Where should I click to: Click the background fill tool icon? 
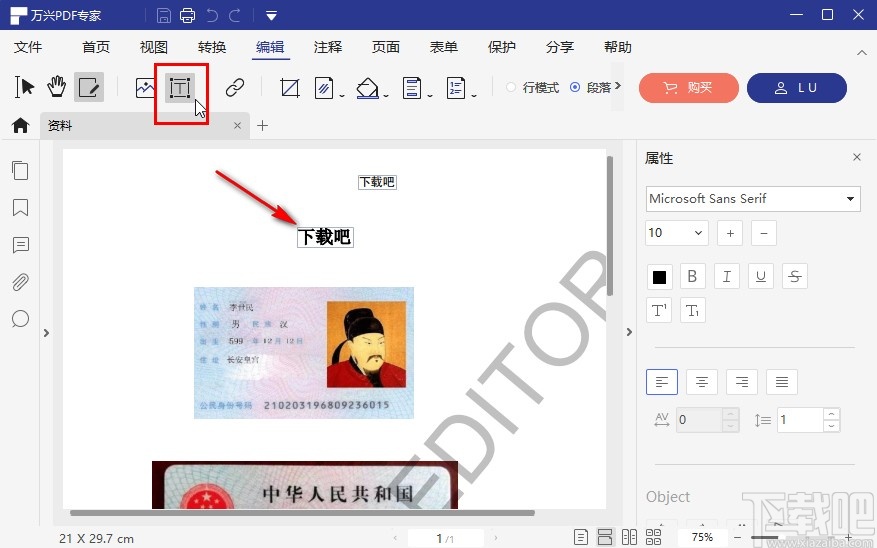367,88
